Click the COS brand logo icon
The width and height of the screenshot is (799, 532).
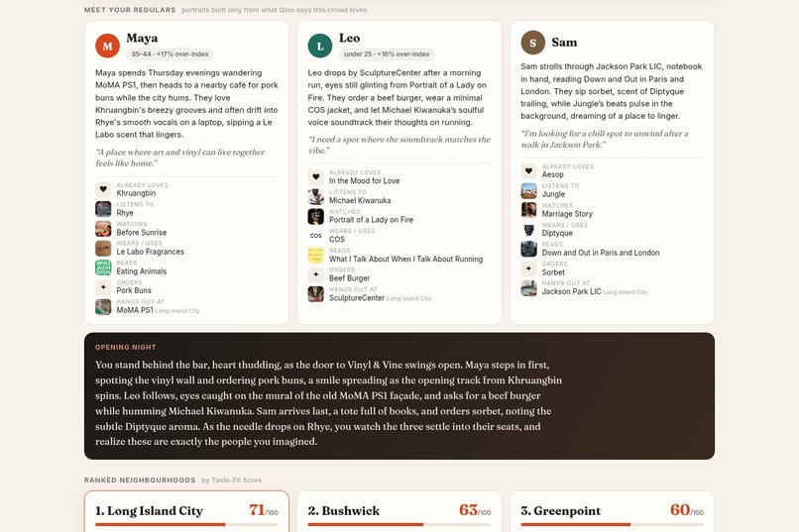pos(316,236)
